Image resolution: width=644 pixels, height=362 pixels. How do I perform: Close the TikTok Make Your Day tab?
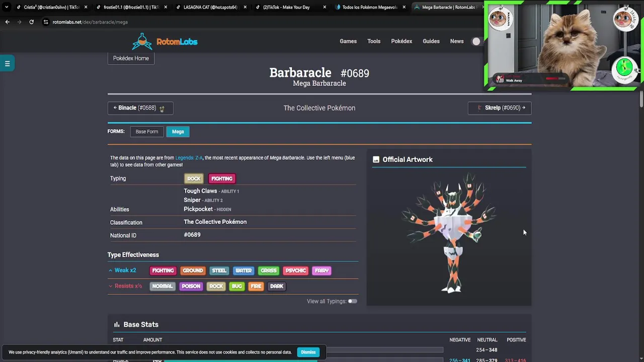[x=325, y=7]
